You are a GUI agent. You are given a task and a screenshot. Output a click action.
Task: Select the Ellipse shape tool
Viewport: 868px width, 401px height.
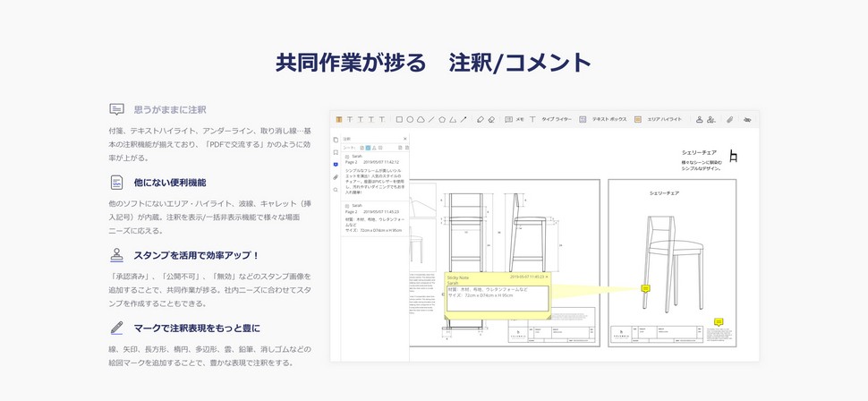pyautogui.click(x=410, y=119)
